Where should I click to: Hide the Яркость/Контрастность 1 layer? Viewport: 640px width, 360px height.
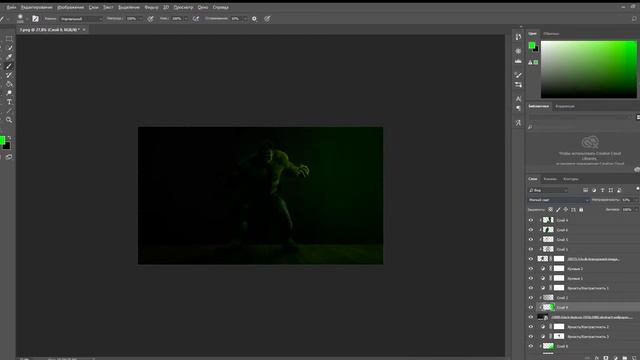pyautogui.click(x=531, y=288)
